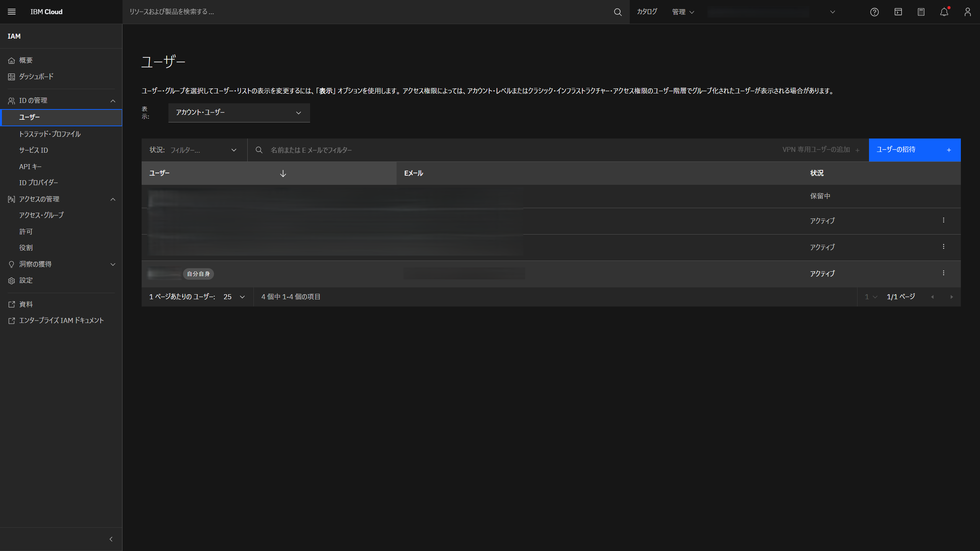Click the 洞察の獲得 lightbulb icon

click(x=11, y=264)
